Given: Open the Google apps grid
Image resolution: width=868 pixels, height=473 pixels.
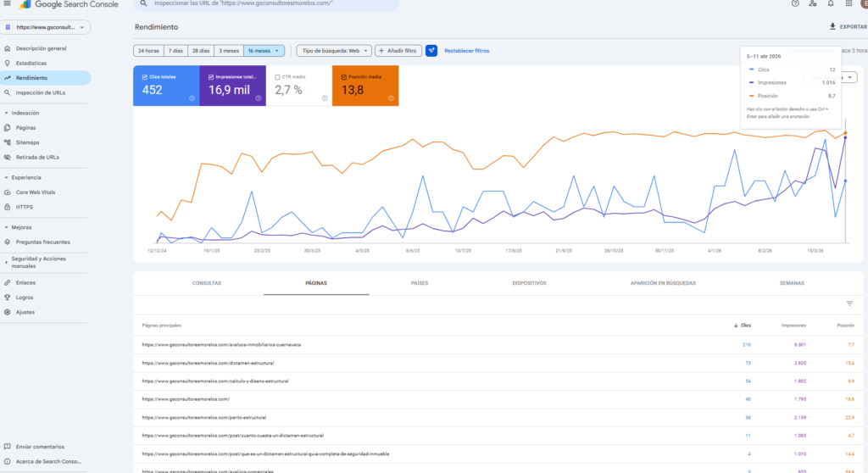Looking at the screenshot, I should tap(848, 3).
